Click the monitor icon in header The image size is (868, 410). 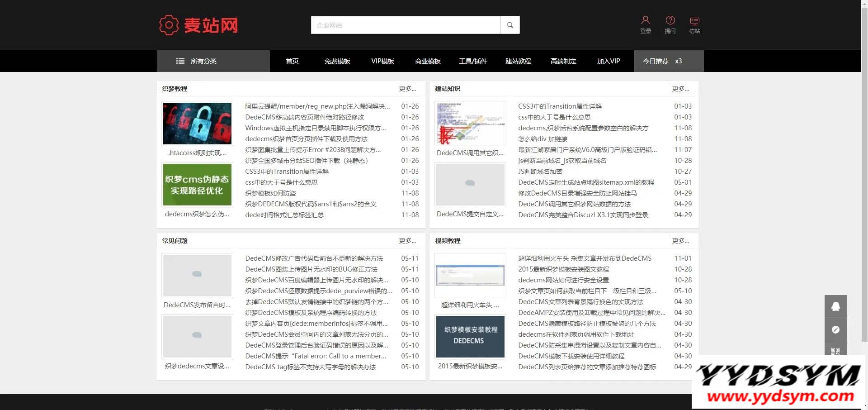click(694, 21)
